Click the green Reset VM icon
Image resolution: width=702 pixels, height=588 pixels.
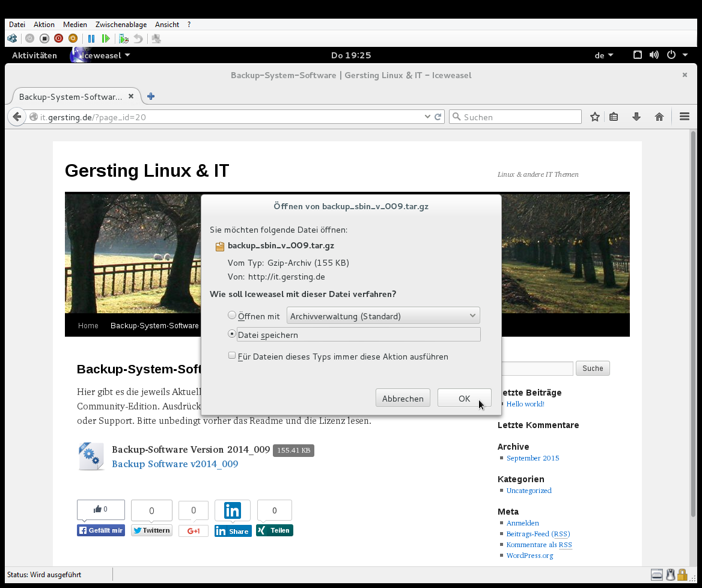106,38
